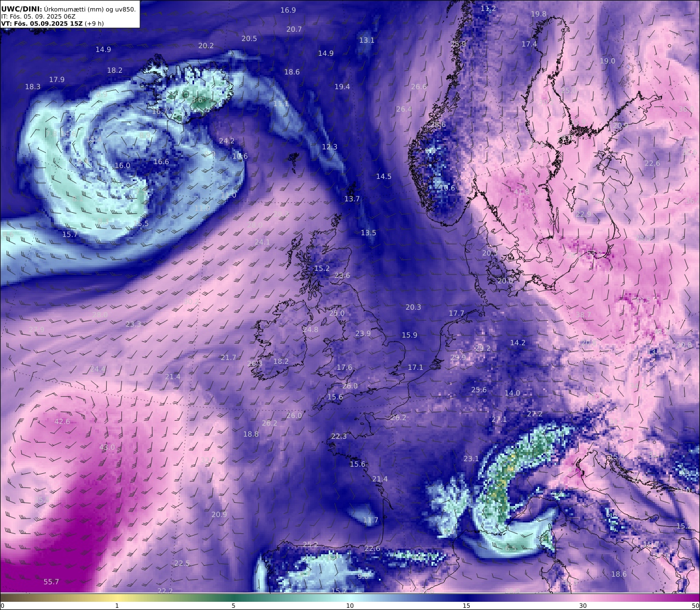Click the UWC/DINI title text
The width and height of the screenshot is (700, 610).
[68, 9]
